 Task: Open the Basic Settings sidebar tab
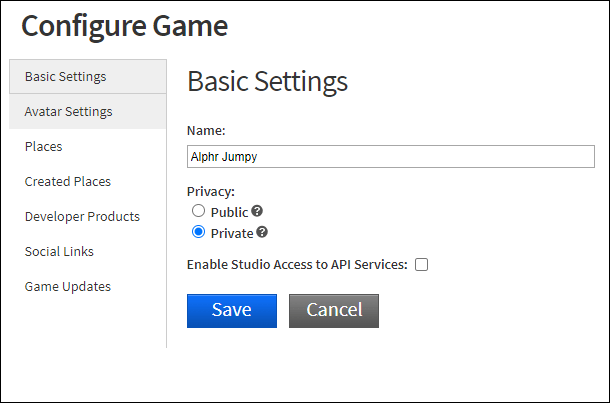tap(66, 76)
